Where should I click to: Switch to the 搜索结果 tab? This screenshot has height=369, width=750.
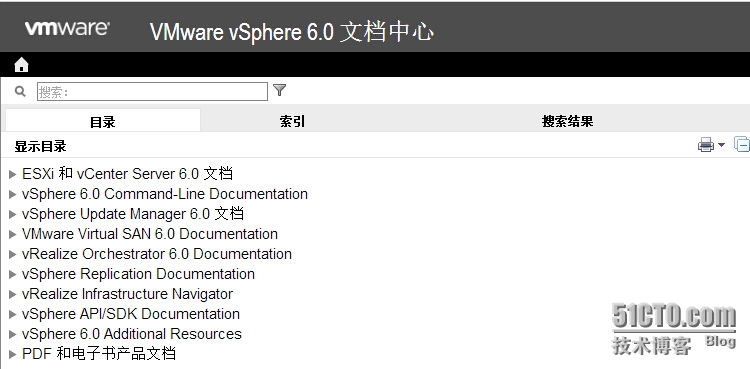pos(567,121)
